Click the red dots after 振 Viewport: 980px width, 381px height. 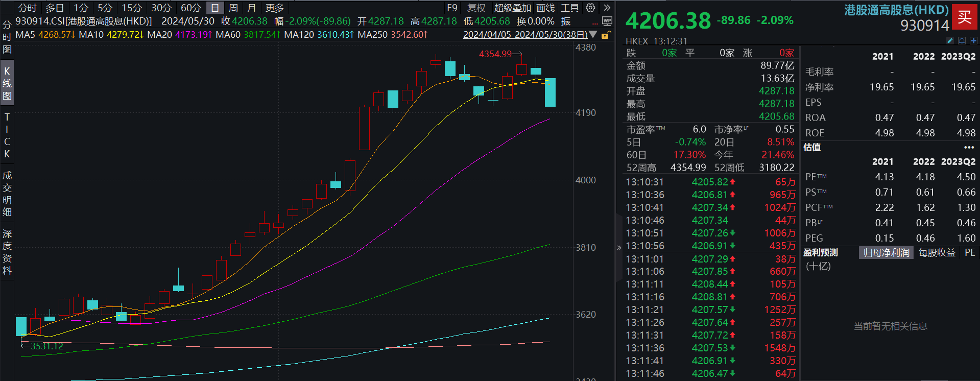(595, 23)
